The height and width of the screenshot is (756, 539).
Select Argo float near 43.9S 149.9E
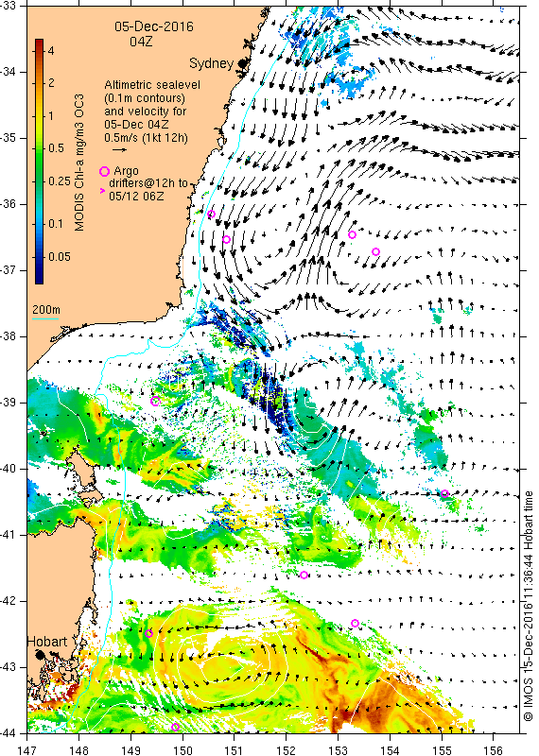pos(175,727)
